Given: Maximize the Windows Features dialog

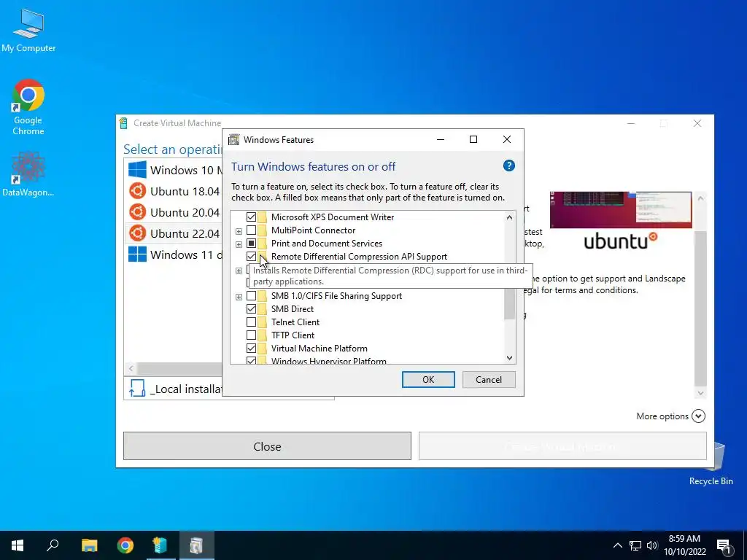Looking at the screenshot, I should 473,139.
